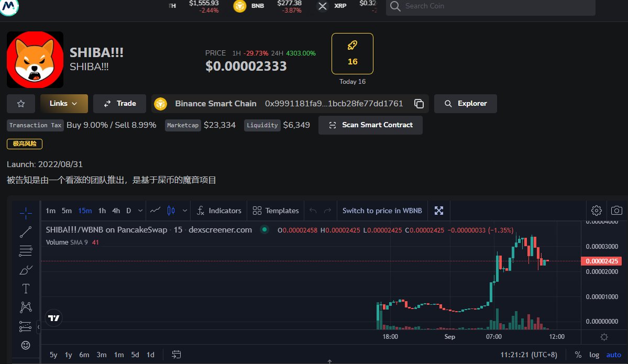Select the 15m interval
This screenshot has height=364, width=628.
tap(85, 211)
